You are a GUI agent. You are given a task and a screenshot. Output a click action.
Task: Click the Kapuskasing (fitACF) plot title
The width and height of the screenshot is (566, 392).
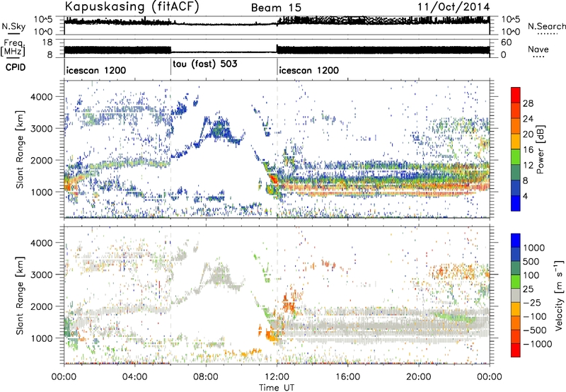pyautogui.click(x=132, y=6)
